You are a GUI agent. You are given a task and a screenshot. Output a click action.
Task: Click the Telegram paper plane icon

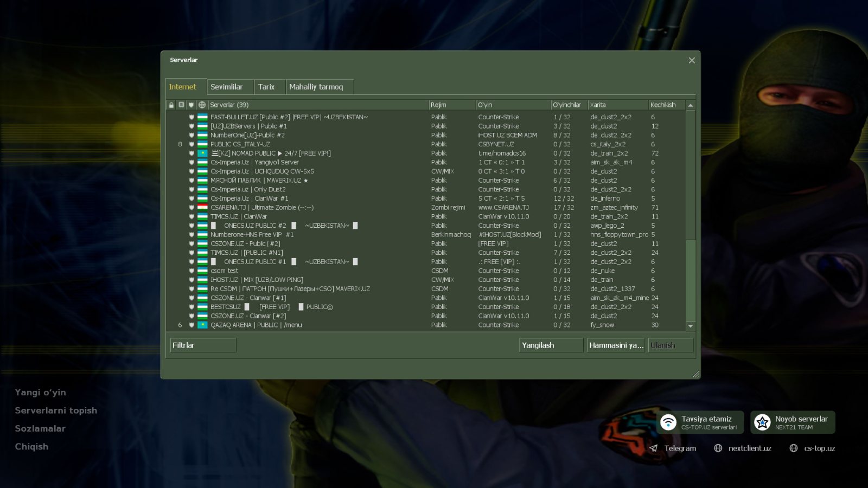coord(654,448)
